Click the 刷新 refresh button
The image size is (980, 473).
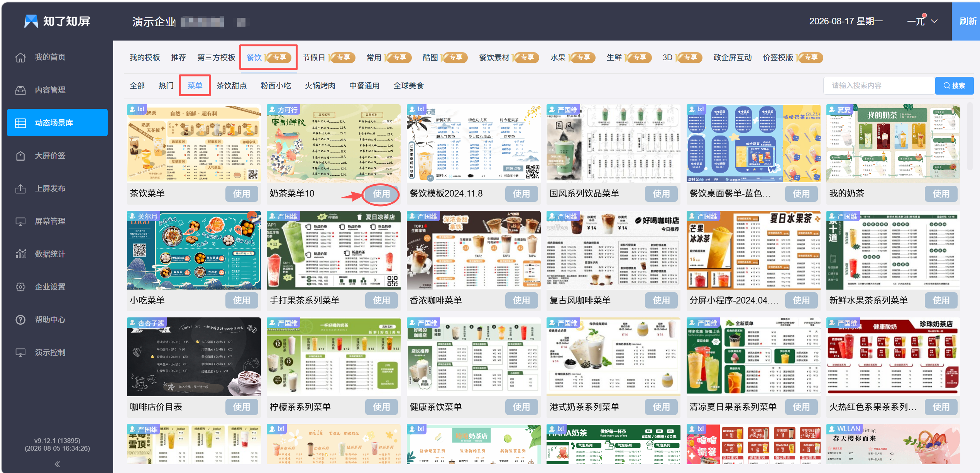(967, 21)
